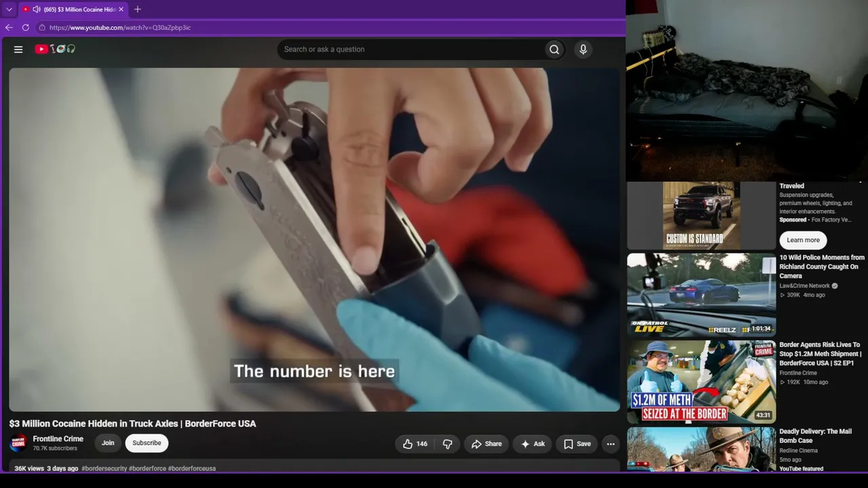Image resolution: width=868 pixels, height=488 pixels.
Task: Open the #borderforceusa hashtag
Action: [192, 468]
